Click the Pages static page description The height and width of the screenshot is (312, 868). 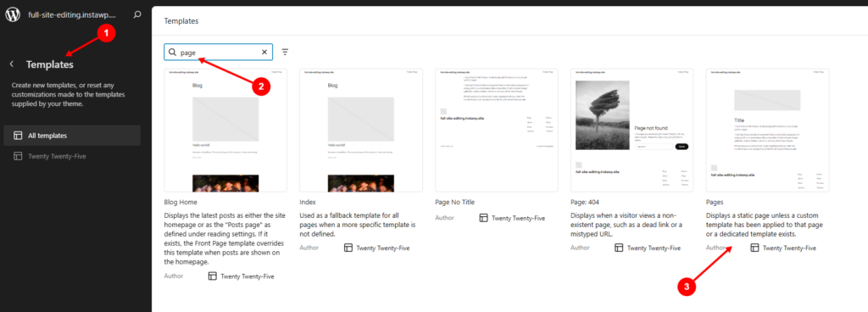[x=765, y=224]
